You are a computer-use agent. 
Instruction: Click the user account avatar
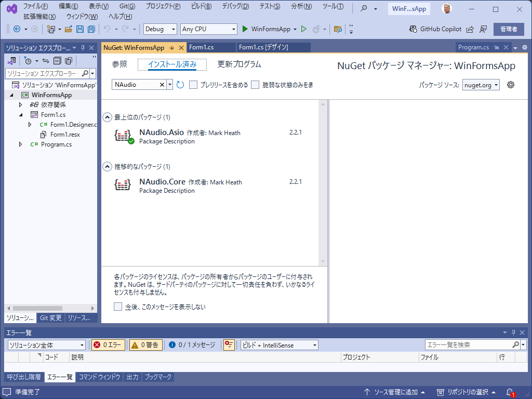pos(447,8)
